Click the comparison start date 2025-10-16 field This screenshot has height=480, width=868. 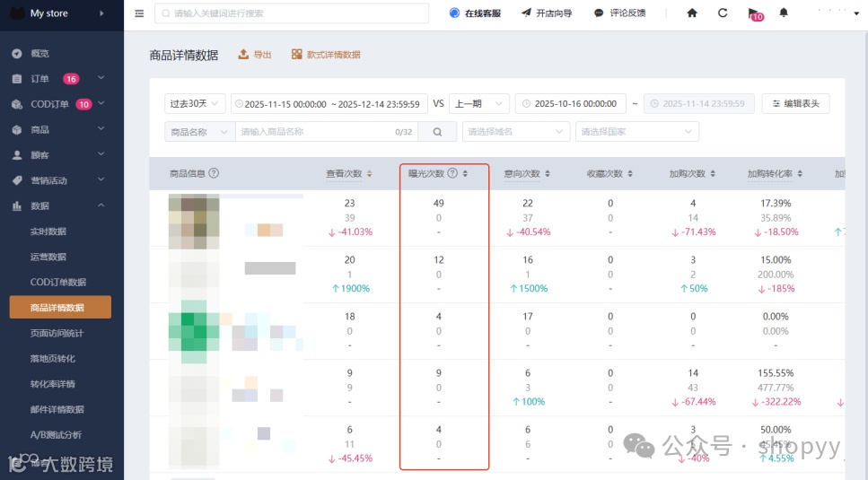point(570,103)
